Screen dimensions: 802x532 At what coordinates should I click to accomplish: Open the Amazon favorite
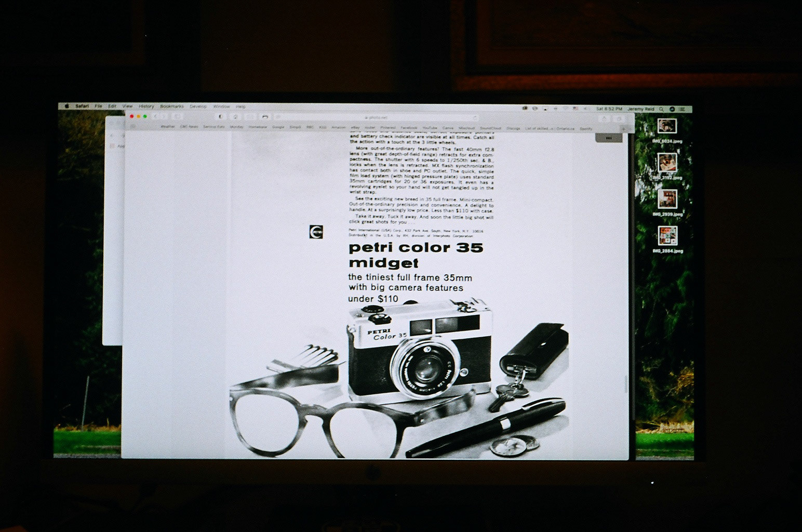(339, 127)
